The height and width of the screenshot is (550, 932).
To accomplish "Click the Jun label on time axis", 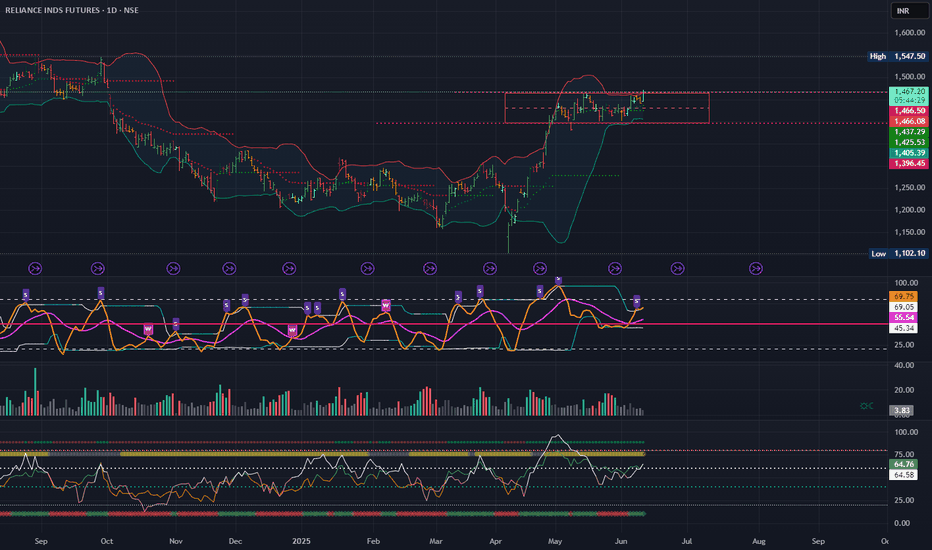I will point(621,541).
